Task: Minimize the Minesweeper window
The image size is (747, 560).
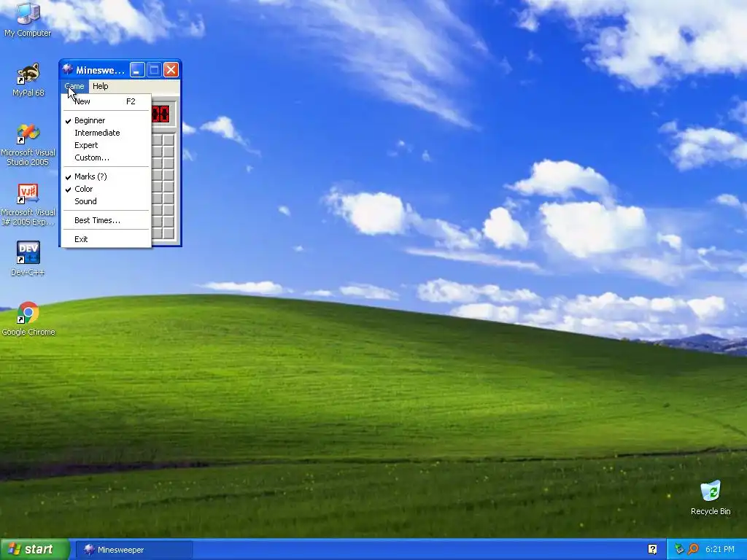Action: [x=137, y=70]
